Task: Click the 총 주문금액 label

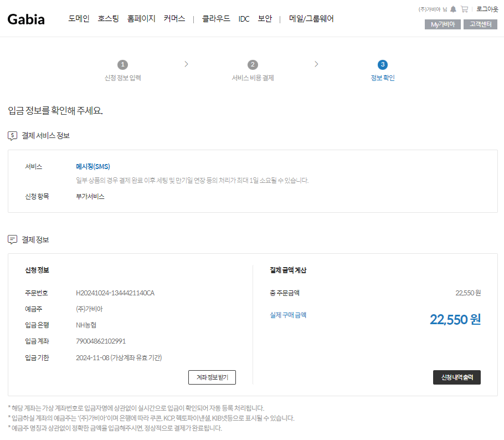Action: (x=285, y=293)
